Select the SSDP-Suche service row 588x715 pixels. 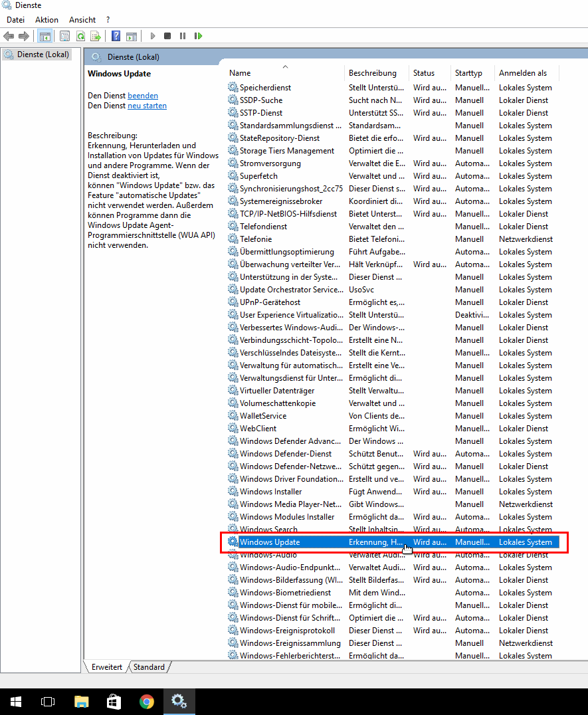393,100
